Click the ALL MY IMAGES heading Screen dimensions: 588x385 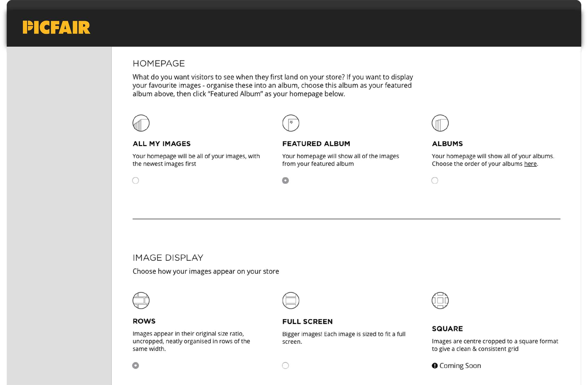[162, 144]
